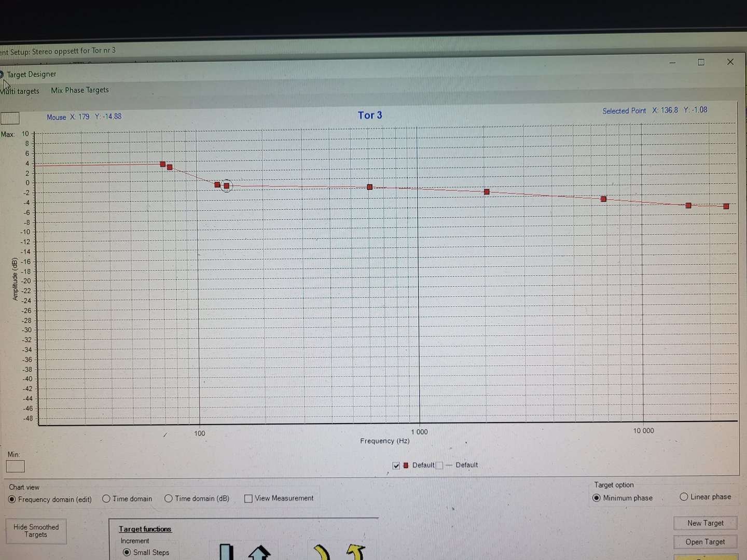Screen dimensions: 747x560
Task: Click the Target option group label
Action: (x=614, y=485)
